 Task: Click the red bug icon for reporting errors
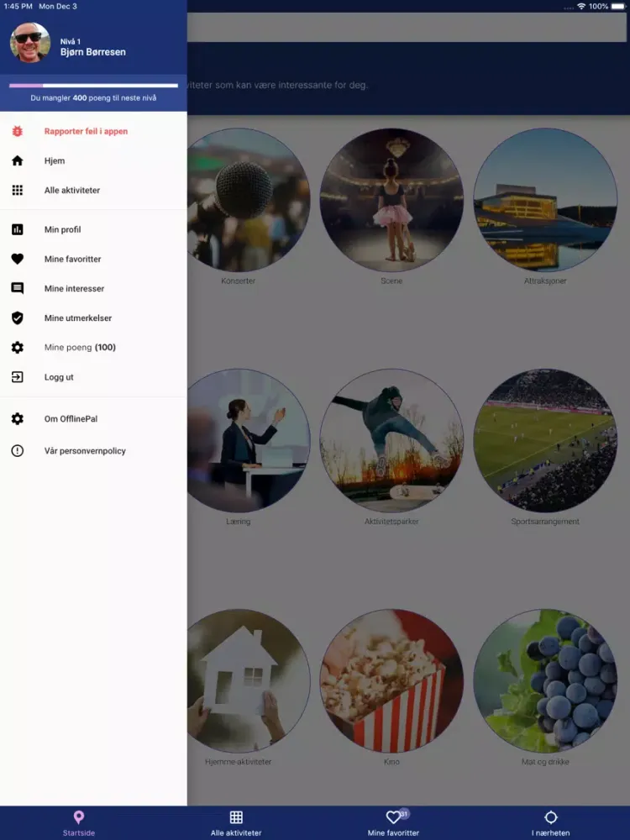click(17, 131)
